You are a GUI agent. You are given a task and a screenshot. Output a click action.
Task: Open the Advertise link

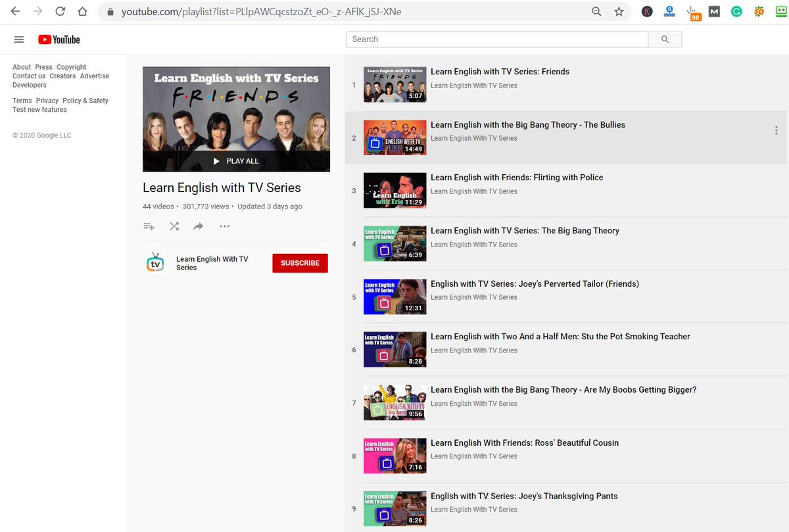coord(95,76)
